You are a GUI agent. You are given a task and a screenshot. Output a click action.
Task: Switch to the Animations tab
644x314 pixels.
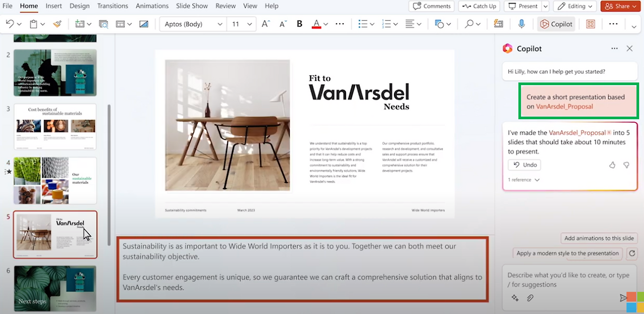click(152, 6)
